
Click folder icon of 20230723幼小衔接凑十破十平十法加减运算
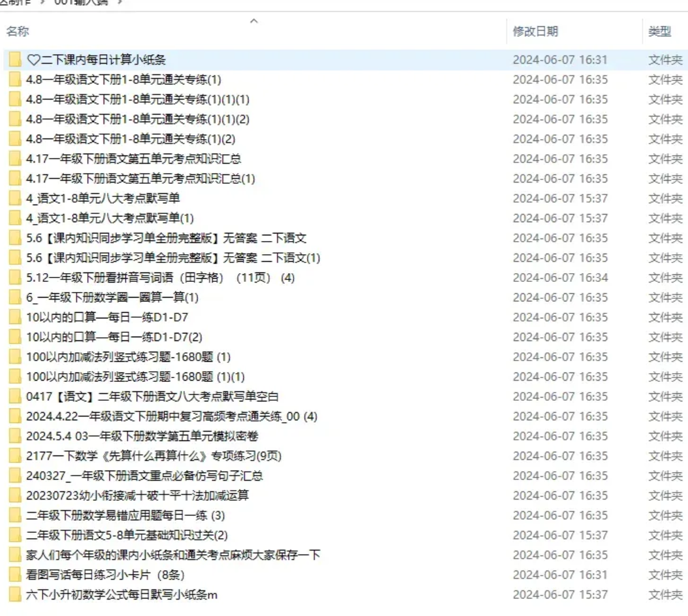(15, 495)
